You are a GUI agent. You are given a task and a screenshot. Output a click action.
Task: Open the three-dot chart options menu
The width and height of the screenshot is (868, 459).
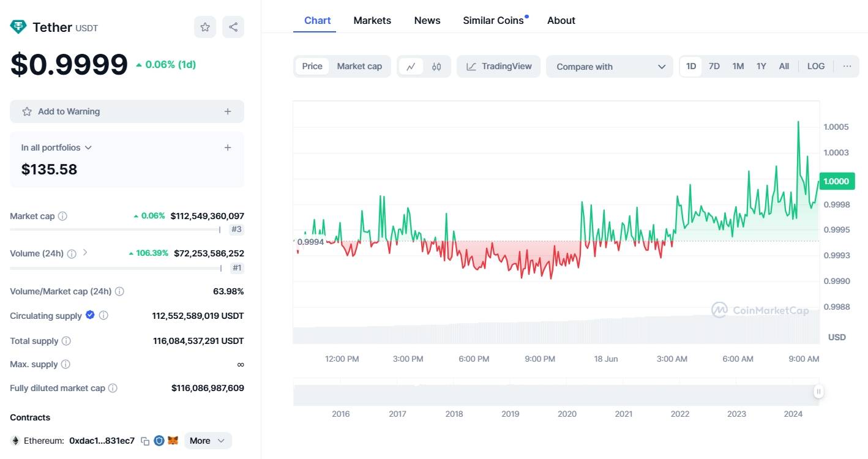(847, 66)
